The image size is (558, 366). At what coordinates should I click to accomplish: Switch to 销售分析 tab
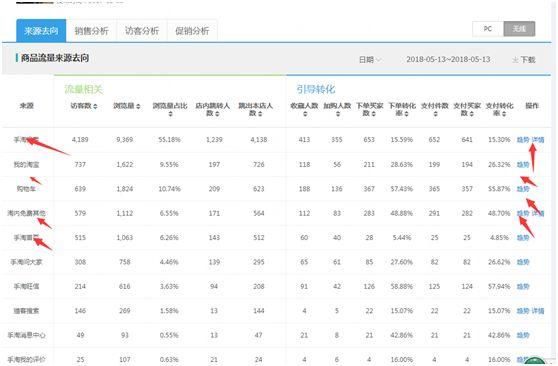click(91, 31)
